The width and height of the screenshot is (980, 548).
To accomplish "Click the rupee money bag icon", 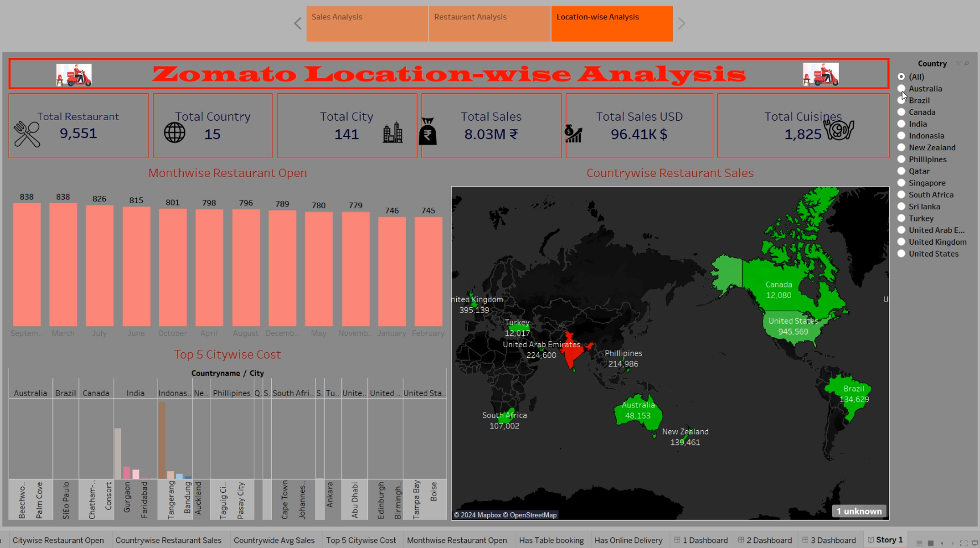I will (x=428, y=132).
